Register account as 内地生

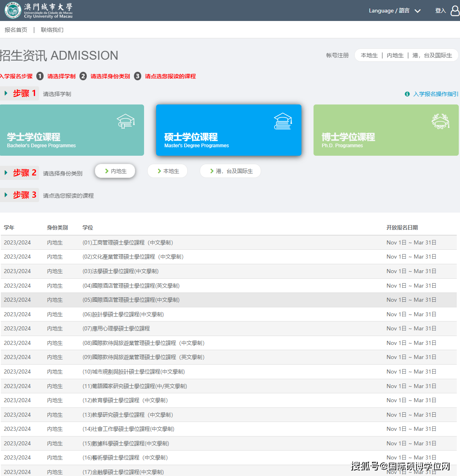395,55
